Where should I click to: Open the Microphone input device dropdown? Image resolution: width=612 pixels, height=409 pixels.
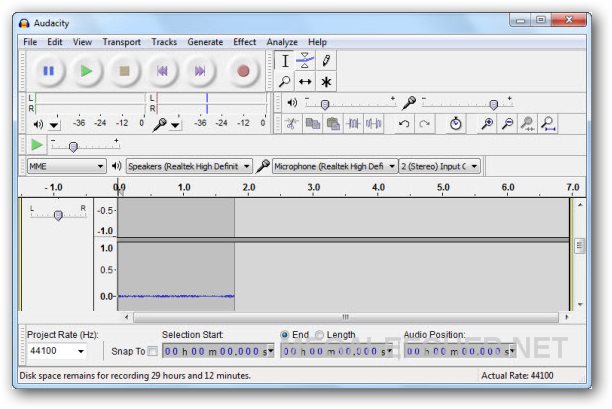(x=335, y=166)
